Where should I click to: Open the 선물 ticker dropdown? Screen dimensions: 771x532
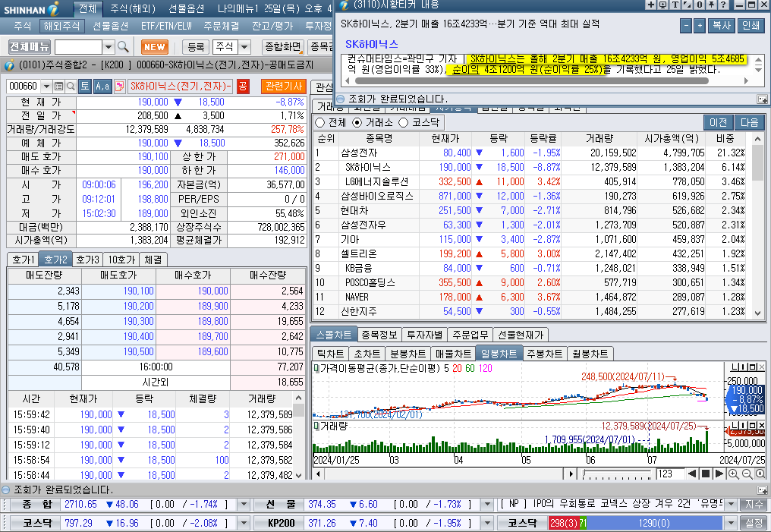[486, 505]
